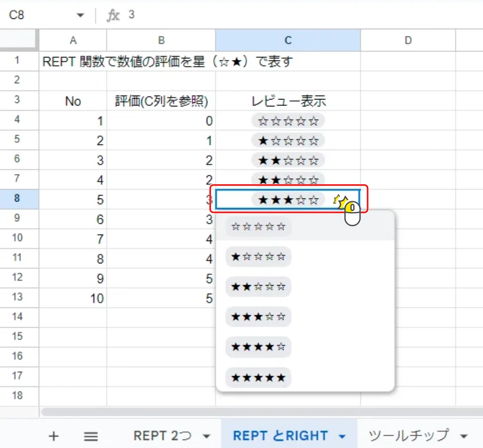
Task: Open the star dropdown chip in row 6
Action: click(x=288, y=160)
